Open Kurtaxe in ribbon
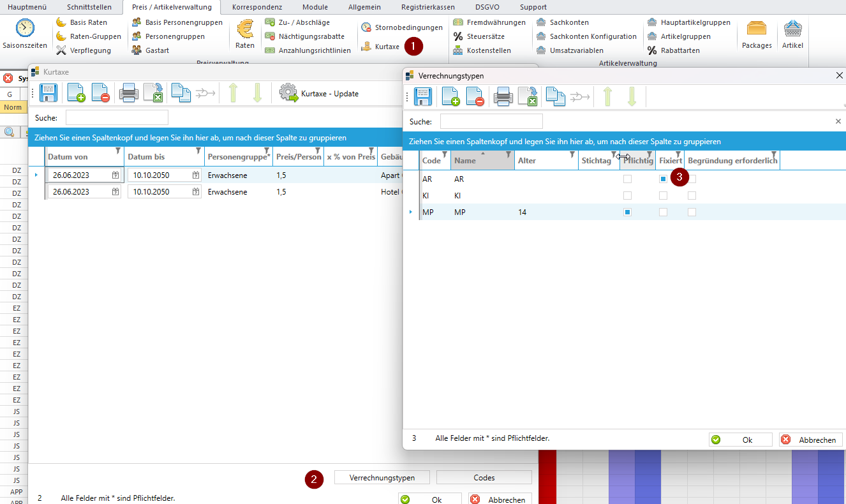Screen dimensions: 846x504 coord(380,47)
